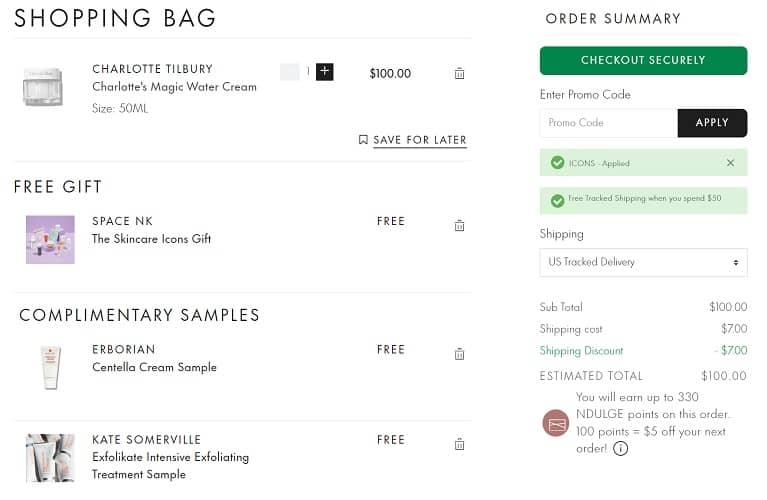Image resolution: width=767 pixels, height=500 pixels.
Task: Click the NDULGE rewards card icon
Action: click(556, 423)
